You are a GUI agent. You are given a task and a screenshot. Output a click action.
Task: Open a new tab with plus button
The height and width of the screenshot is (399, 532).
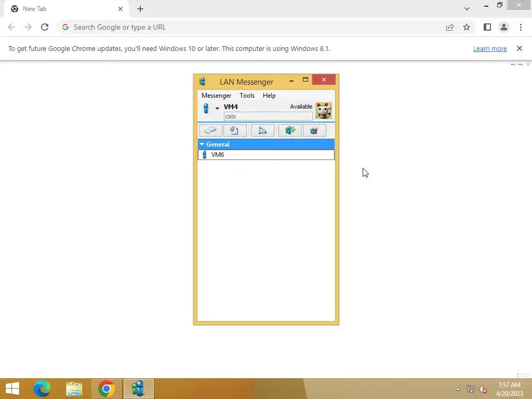click(140, 9)
